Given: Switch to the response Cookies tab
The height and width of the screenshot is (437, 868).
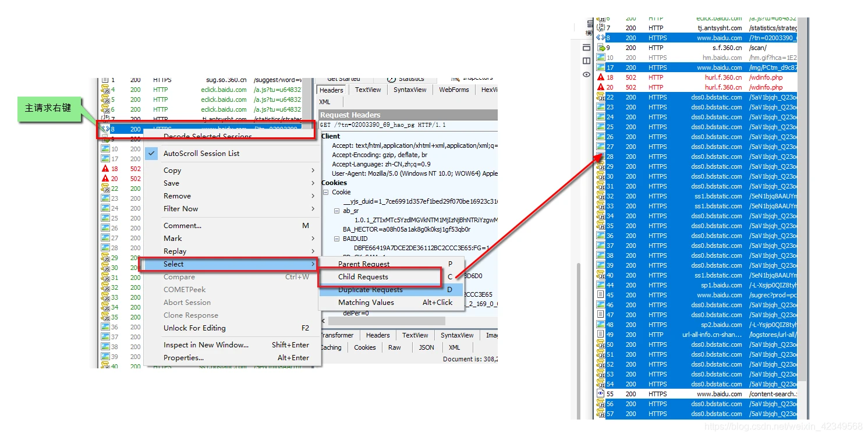Looking at the screenshot, I should point(364,347).
